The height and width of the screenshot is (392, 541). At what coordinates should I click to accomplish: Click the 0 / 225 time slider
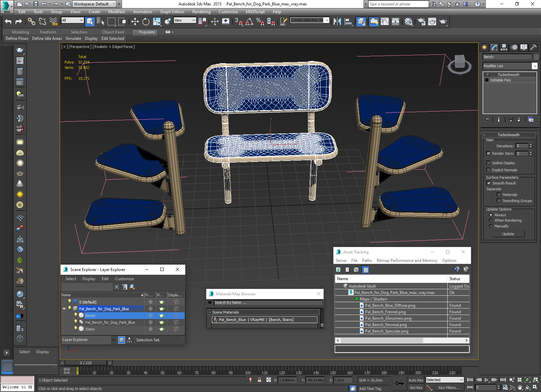(x=86, y=363)
